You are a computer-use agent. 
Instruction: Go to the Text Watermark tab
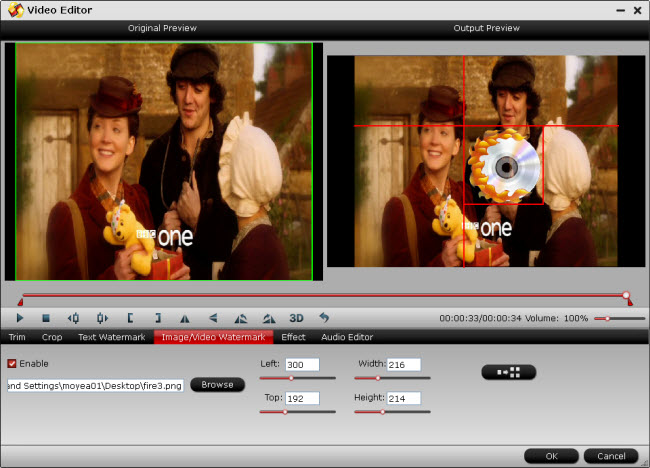112,337
